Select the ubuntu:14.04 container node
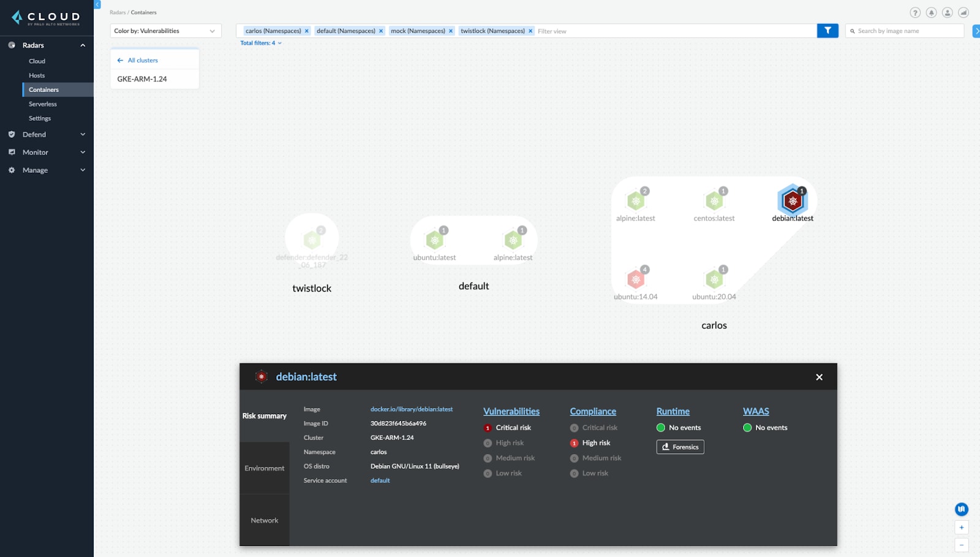Screen dimensions: 980x557 click(636, 279)
